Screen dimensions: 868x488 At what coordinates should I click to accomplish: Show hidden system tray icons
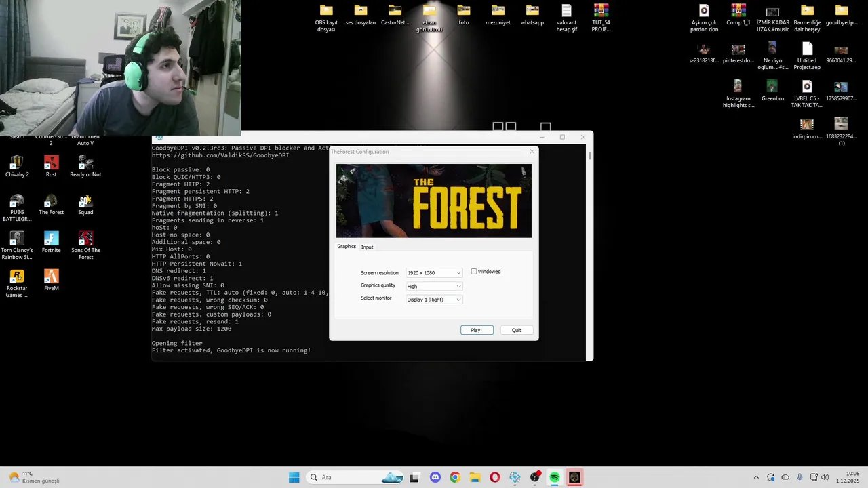point(757,477)
